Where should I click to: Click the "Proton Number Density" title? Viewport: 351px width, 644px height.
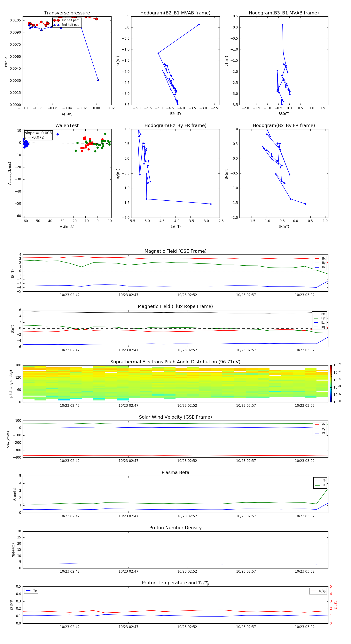pyautogui.click(x=175, y=528)
